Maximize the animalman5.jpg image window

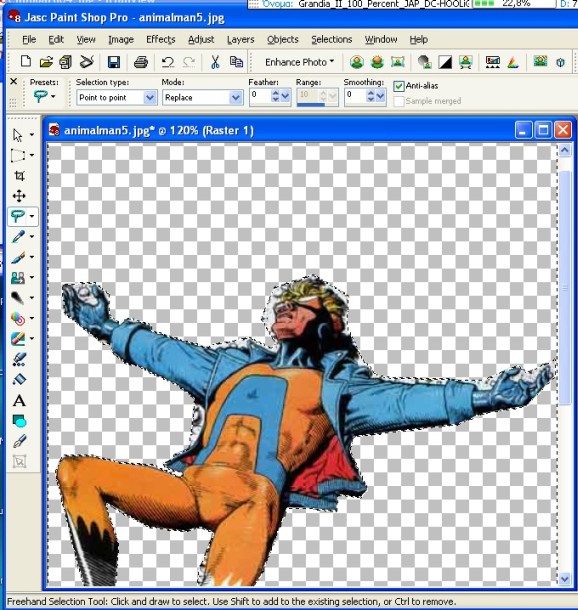[x=543, y=130]
